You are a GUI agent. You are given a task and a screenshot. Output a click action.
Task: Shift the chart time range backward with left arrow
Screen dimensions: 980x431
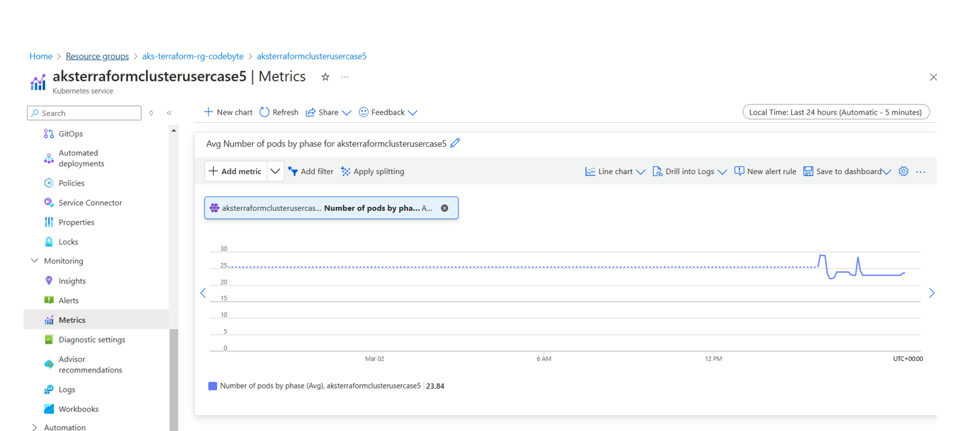click(x=203, y=293)
